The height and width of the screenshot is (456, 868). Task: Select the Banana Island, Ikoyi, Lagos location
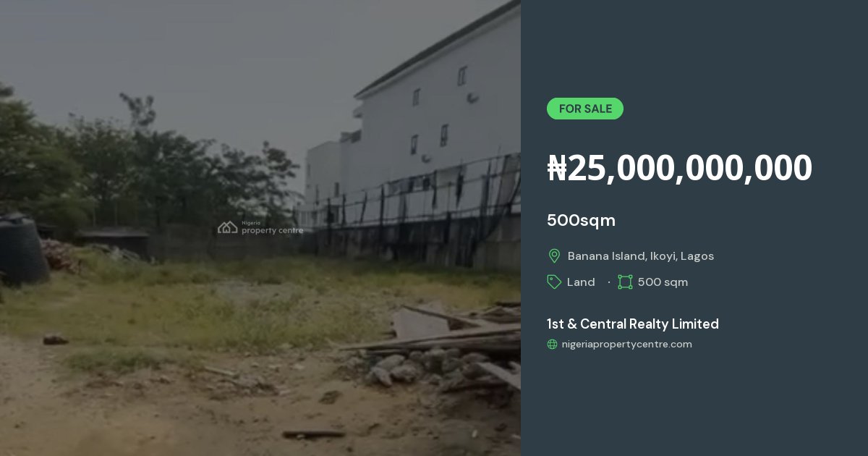click(641, 256)
